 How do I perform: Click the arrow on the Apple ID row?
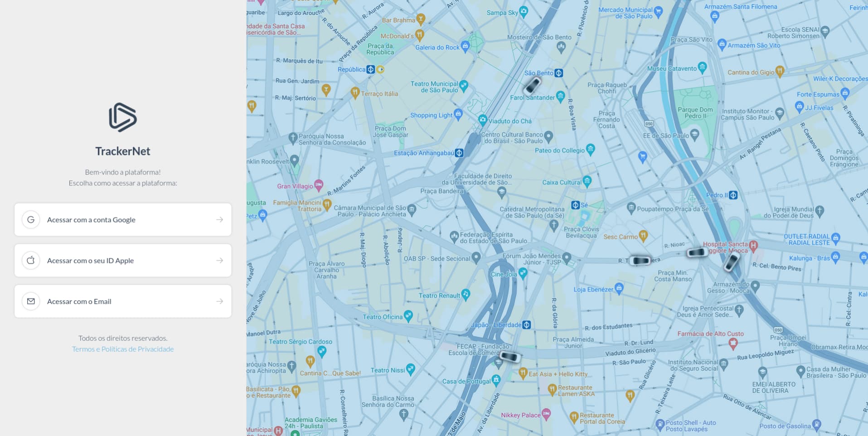coord(219,261)
